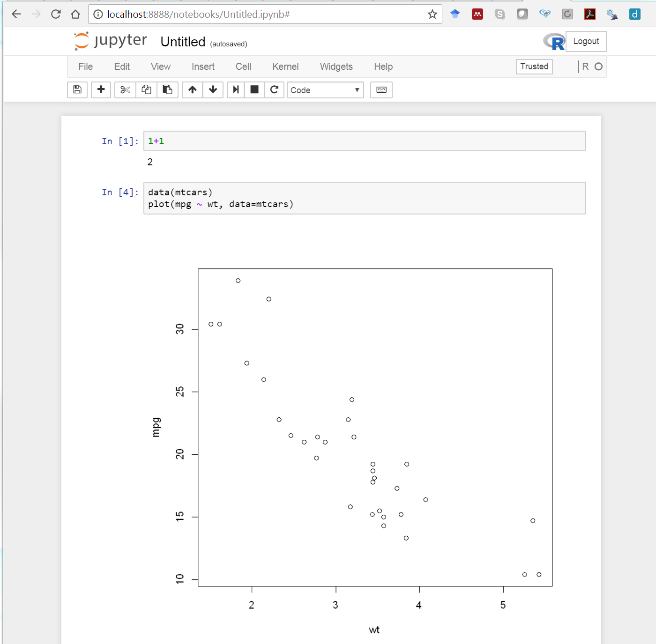
Task: Copy selected cells icon
Action: click(x=146, y=90)
